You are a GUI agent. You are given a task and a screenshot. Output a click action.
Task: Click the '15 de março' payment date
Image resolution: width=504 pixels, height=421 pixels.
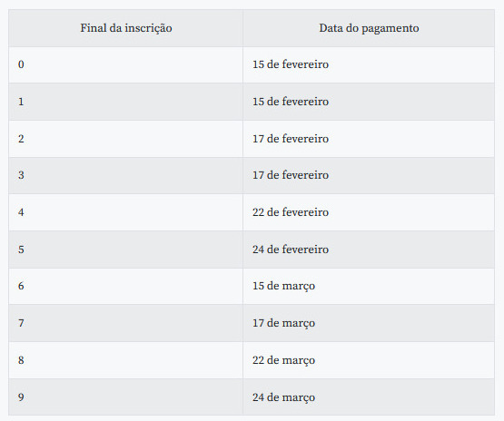point(283,286)
